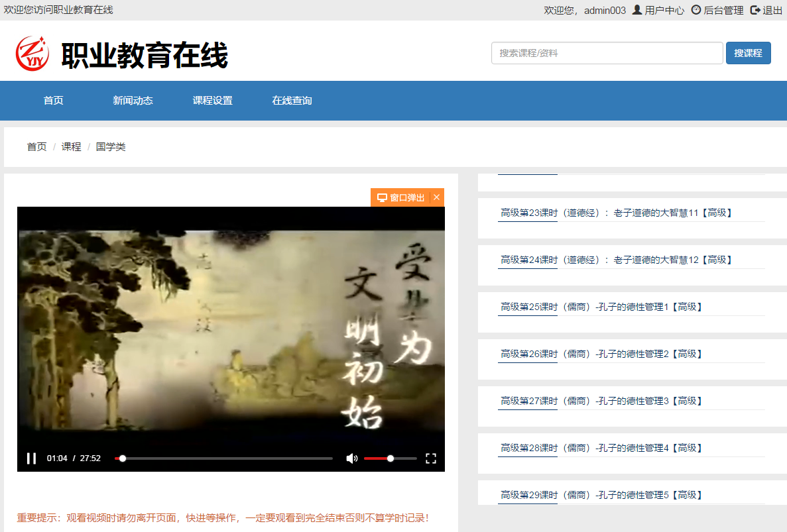
Task: Open the 在线查询 navigation menu item
Action: 292,100
